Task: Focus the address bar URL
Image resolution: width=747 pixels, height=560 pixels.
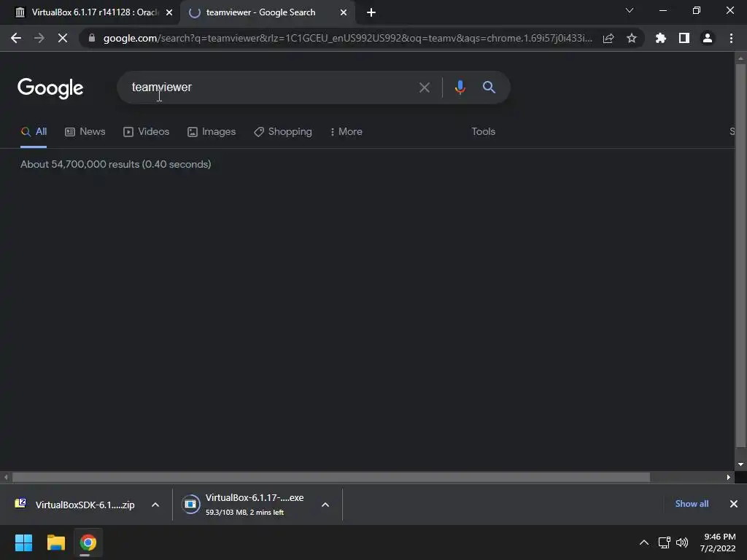Action: tap(348, 38)
